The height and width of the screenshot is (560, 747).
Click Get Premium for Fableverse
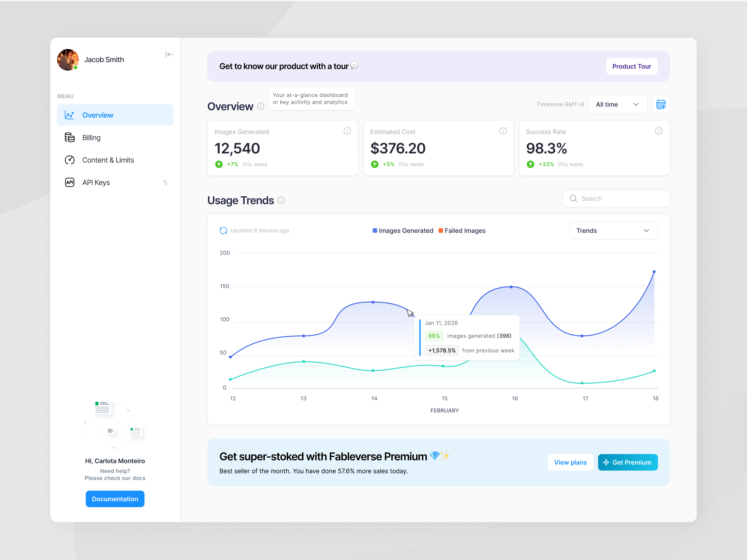[627, 462]
